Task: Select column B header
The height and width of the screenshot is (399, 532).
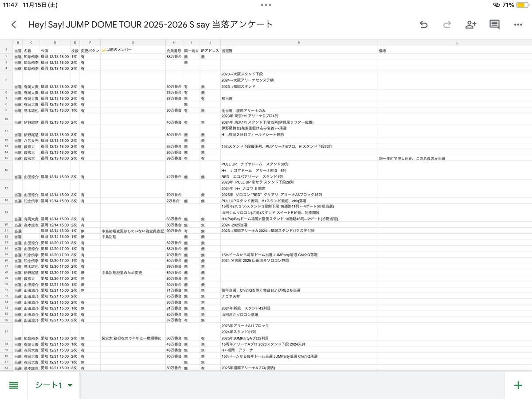Action: tap(18, 43)
